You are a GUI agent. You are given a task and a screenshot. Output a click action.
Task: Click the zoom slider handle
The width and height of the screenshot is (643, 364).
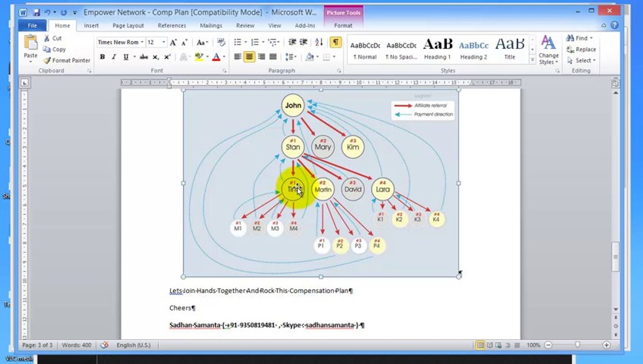pyautogui.click(x=577, y=345)
